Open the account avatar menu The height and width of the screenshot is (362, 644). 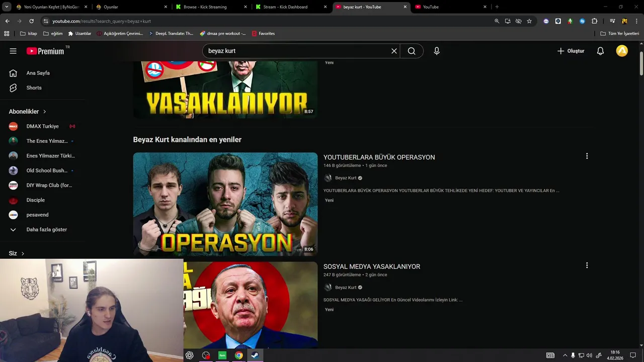coord(622,51)
